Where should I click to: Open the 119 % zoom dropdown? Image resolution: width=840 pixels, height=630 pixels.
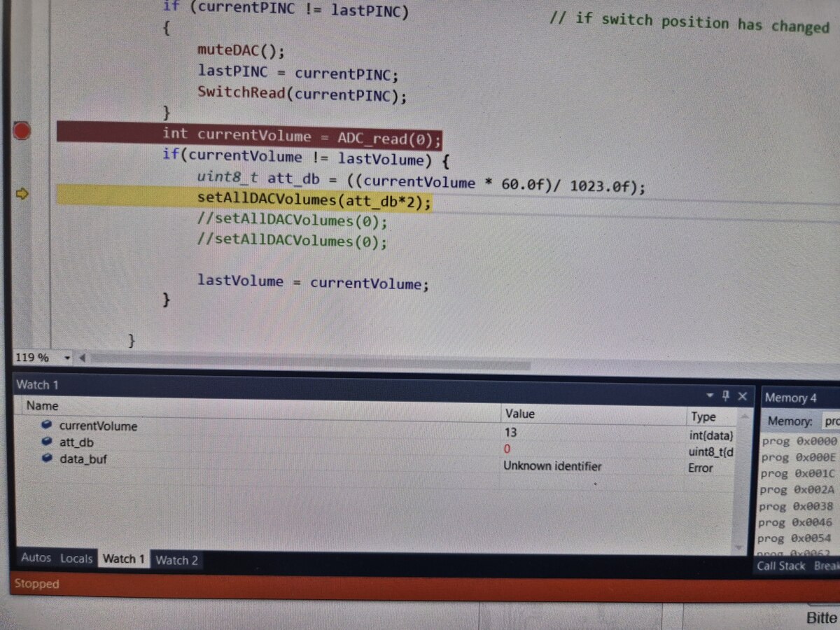click(67, 358)
